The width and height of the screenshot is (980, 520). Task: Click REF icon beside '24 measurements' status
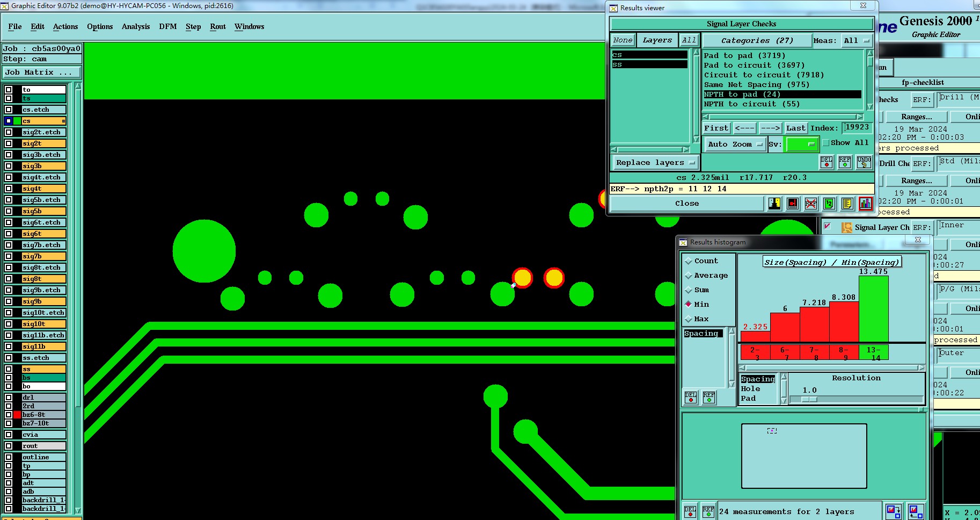[x=708, y=511]
